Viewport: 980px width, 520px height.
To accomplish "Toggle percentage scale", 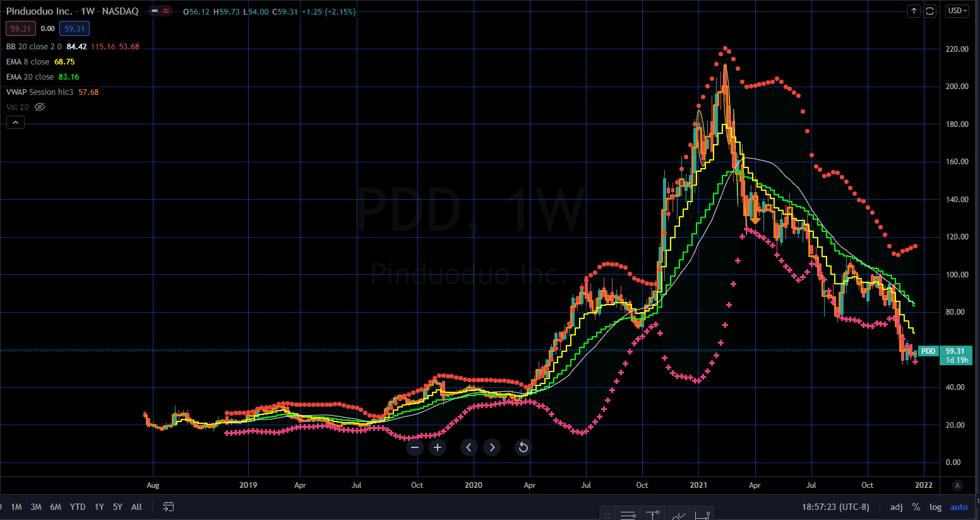I will tap(916, 507).
